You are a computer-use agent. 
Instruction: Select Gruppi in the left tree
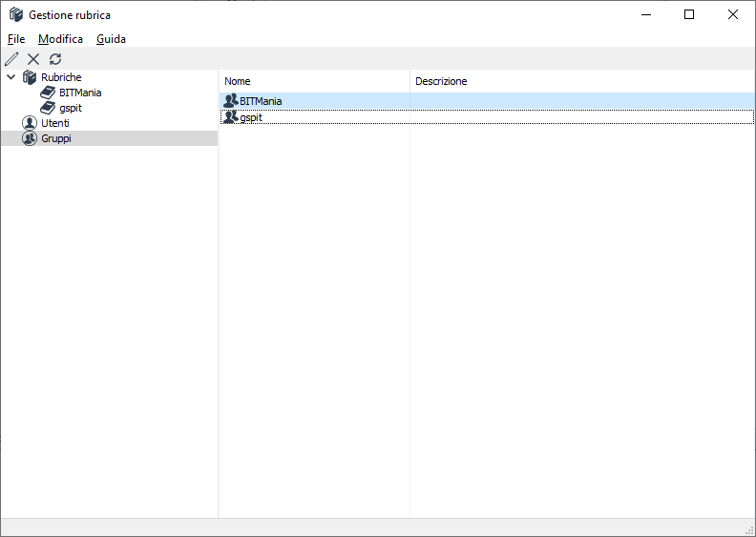point(55,138)
